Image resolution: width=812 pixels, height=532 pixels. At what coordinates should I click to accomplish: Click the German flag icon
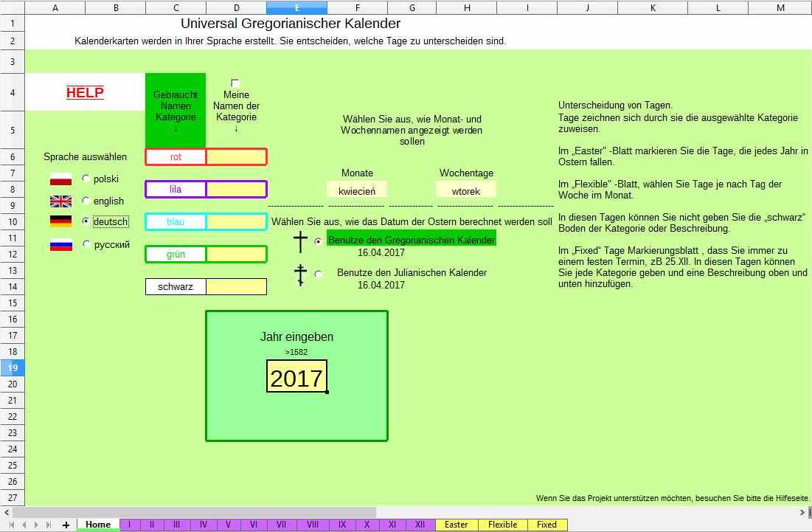click(60, 221)
